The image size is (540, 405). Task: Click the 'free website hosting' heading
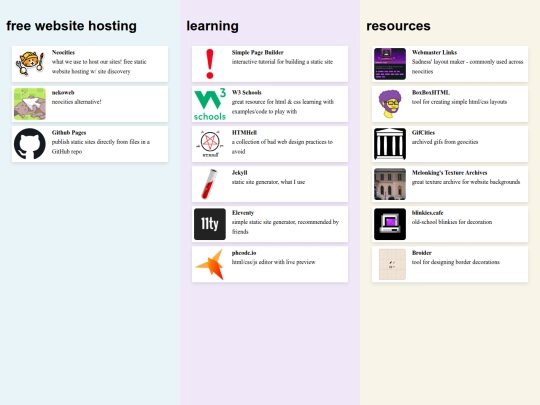pos(71,26)
